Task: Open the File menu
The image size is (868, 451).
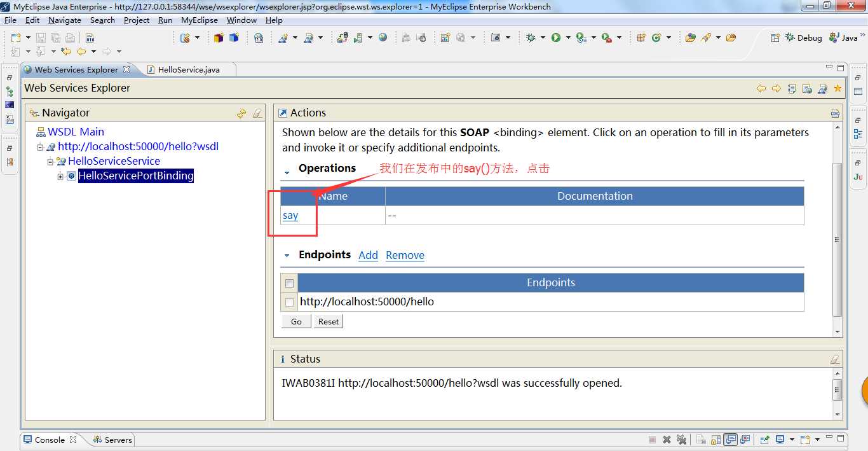Action: [10, 20]
